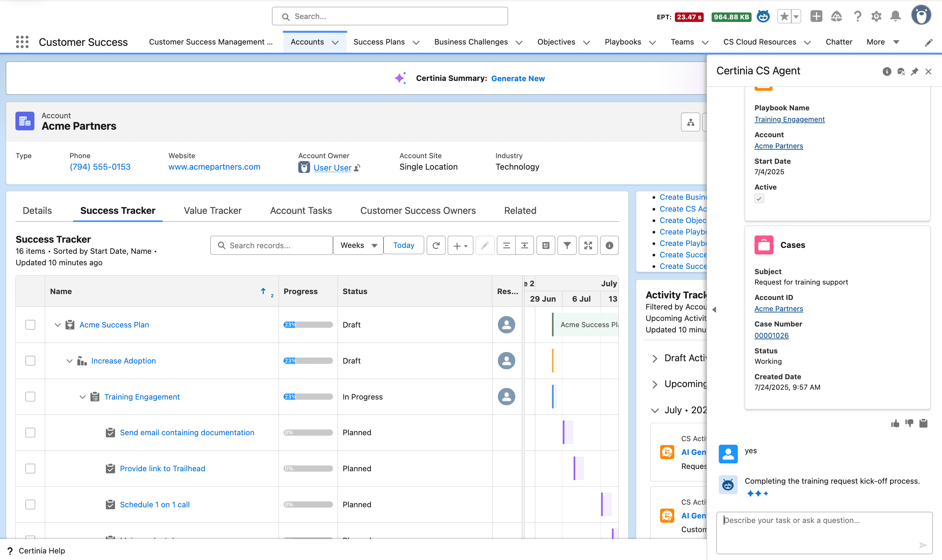
Task: Open the Success Plans dropdown chevron
Action: [416, 43]
